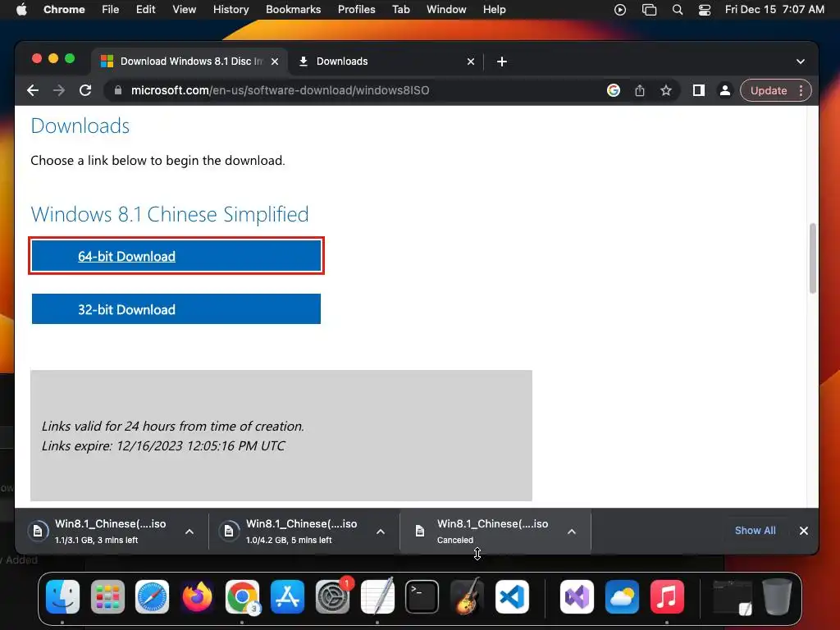The height and width of the screenshot is (630, 840).
Task: Close the Download Windows 8.1 tab
Action: pyautogui.click(x=274, y=62)
